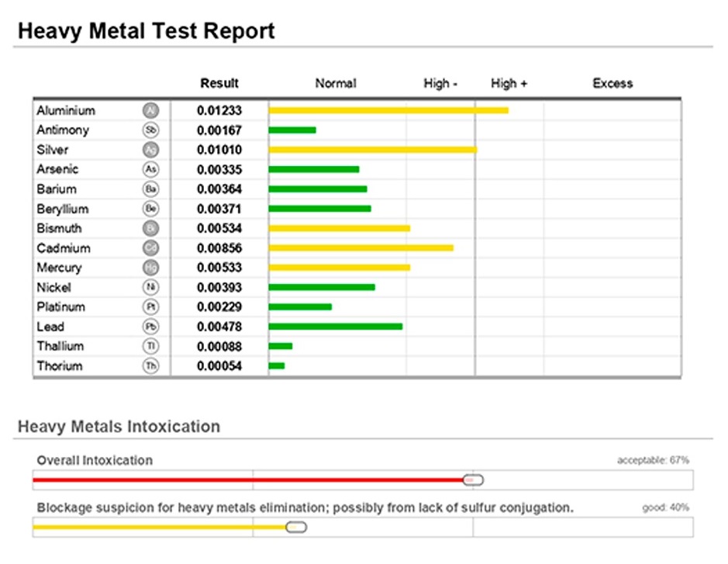This screenshot has height=564, width=728.
Task: Click the Platinum Pt symbol icon
Action: 150,307
